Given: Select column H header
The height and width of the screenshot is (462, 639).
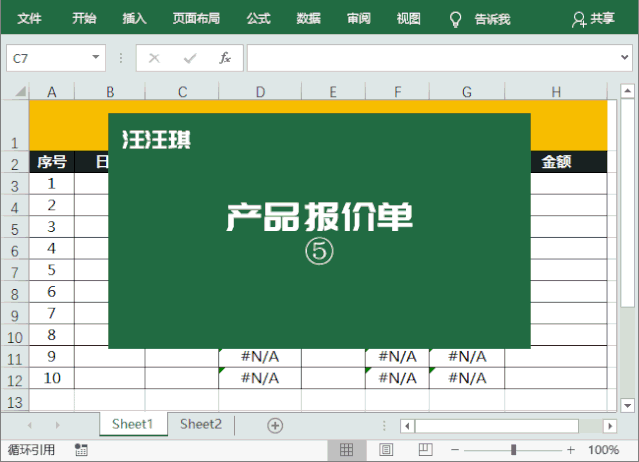Looking at the screenshot, I should [x=556, y=92].
